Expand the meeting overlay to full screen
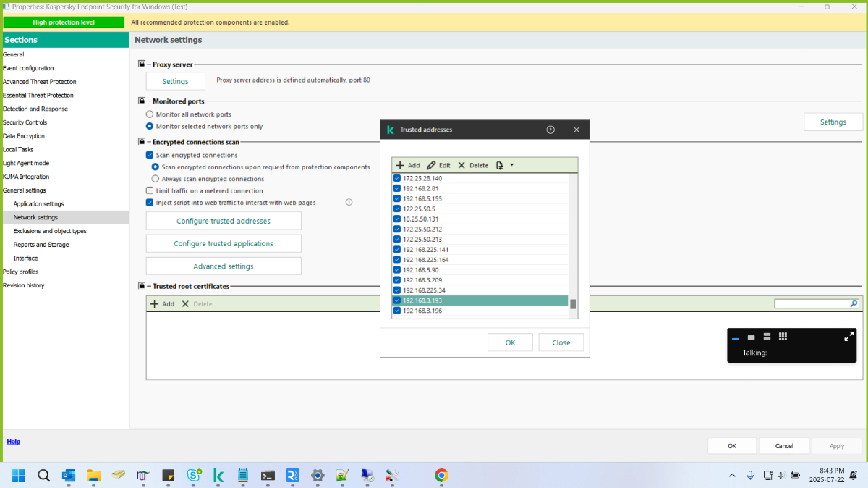Viewport: 868px width, 488px height. coord(848,337)
